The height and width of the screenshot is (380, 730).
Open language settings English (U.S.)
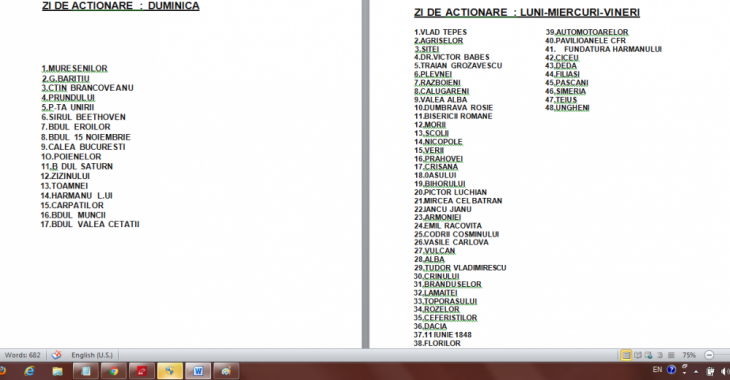click(x=92, y=355)
